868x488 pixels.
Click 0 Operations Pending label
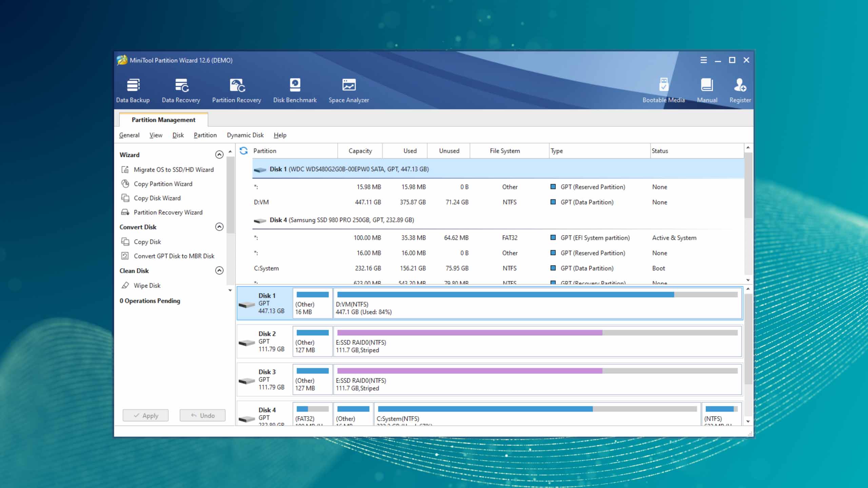tap(150, 301)
